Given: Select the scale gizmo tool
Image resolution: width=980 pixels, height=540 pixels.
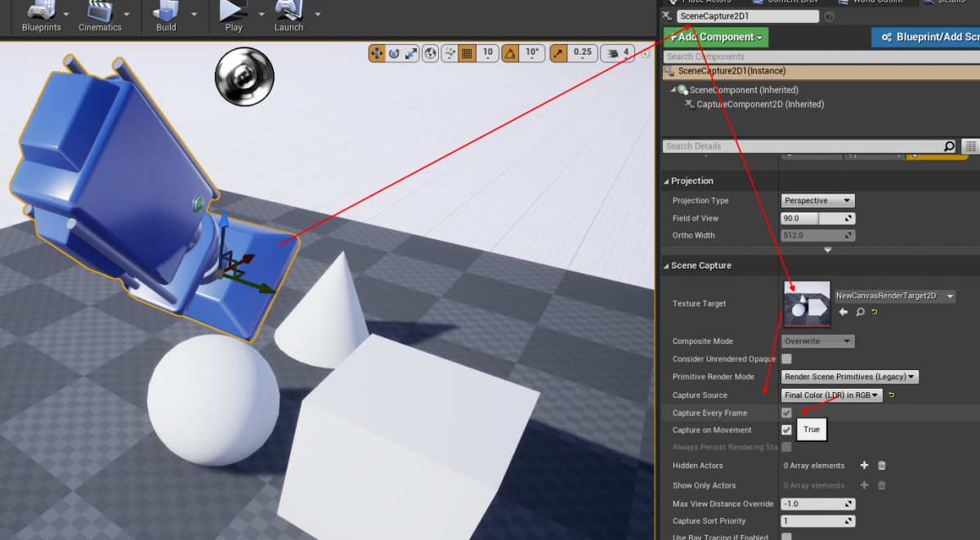Looking at the screenshot, I should pos(410,53).
